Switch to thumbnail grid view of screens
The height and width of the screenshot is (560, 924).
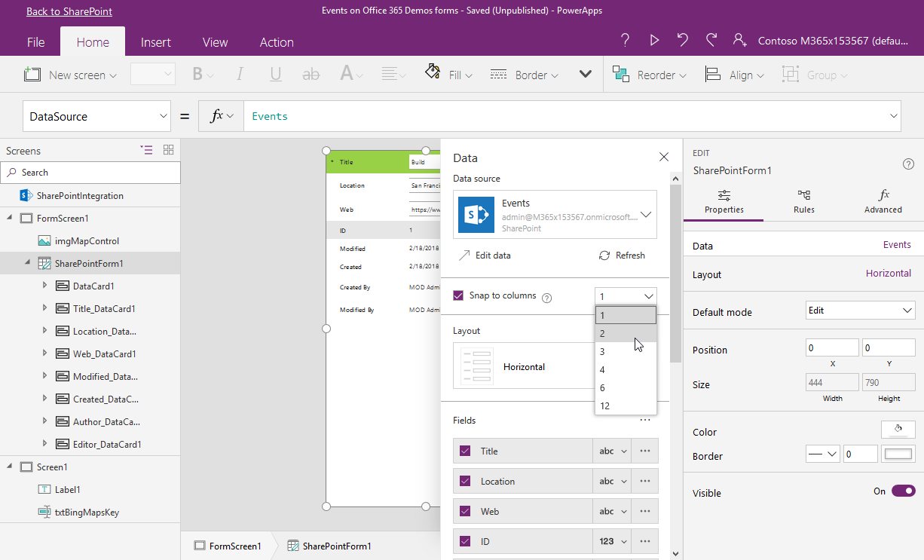168,150
